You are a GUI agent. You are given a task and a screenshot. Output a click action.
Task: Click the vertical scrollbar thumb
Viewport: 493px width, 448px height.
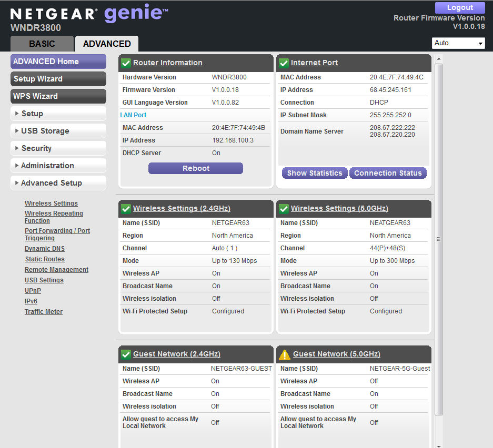pyautogui.click(x=439, y=239)
